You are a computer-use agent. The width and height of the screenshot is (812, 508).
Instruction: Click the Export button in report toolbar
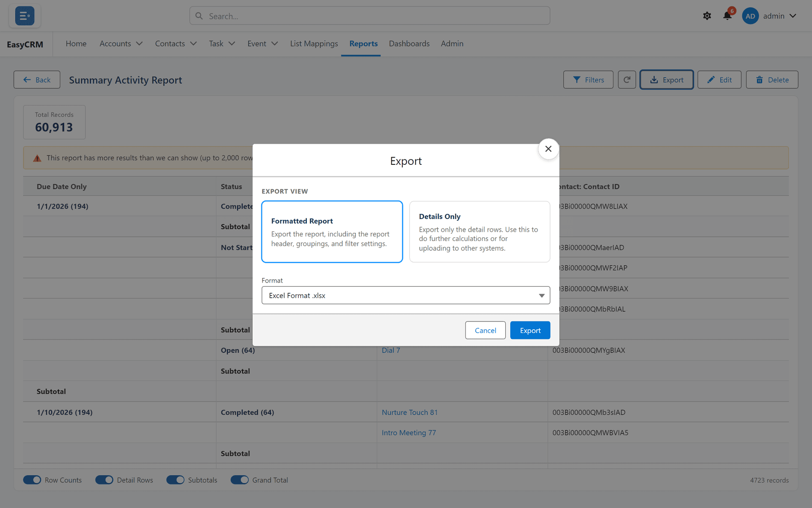click(667, 79)
